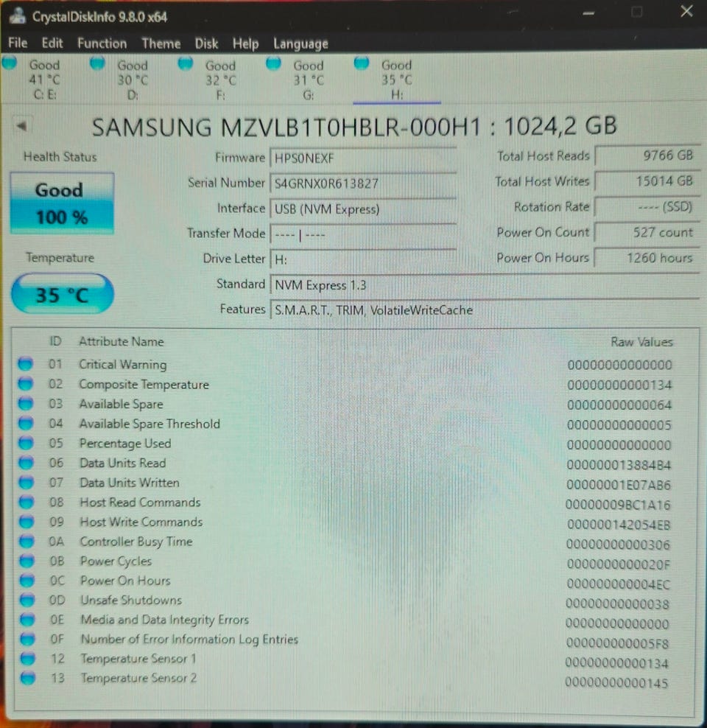707x728 pixels.
Task: Open the Language menu
Action: [x=300, y=44]
